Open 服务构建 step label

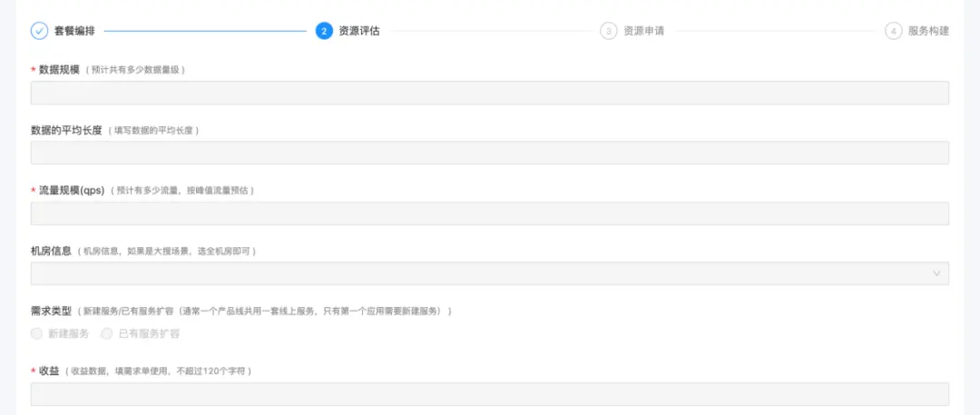(929, 31)
